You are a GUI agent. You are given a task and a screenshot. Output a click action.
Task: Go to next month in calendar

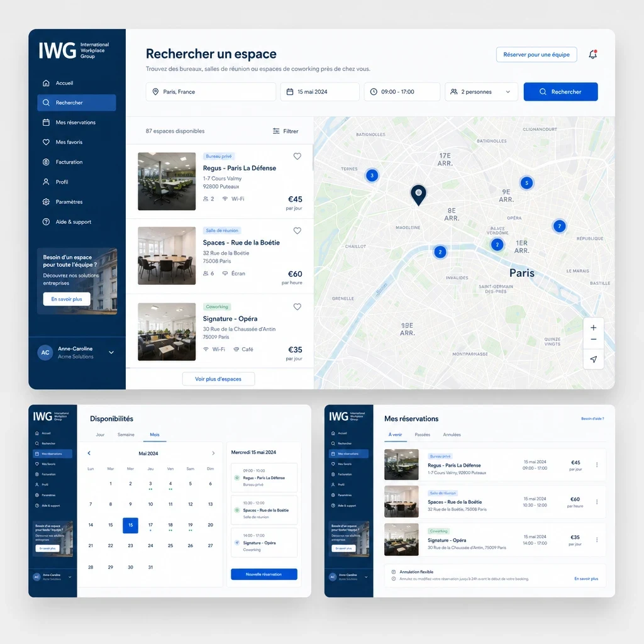(213, 453)
